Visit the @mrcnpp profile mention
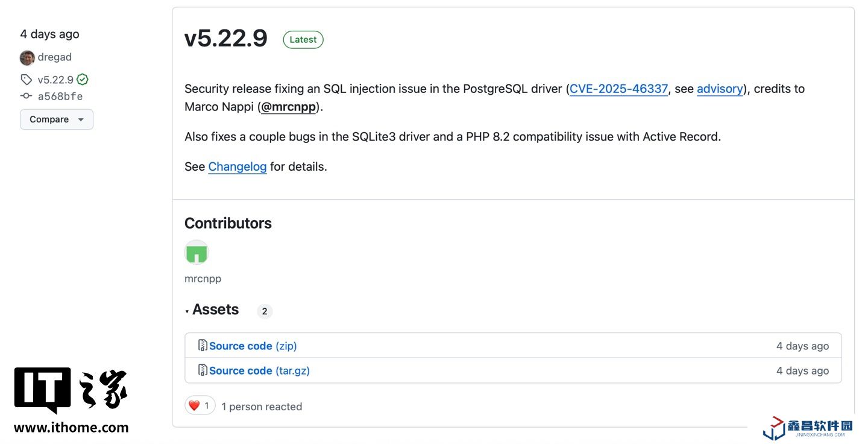Image resolution: width=868 pixels, height=444 pixels. click(289, 107)
